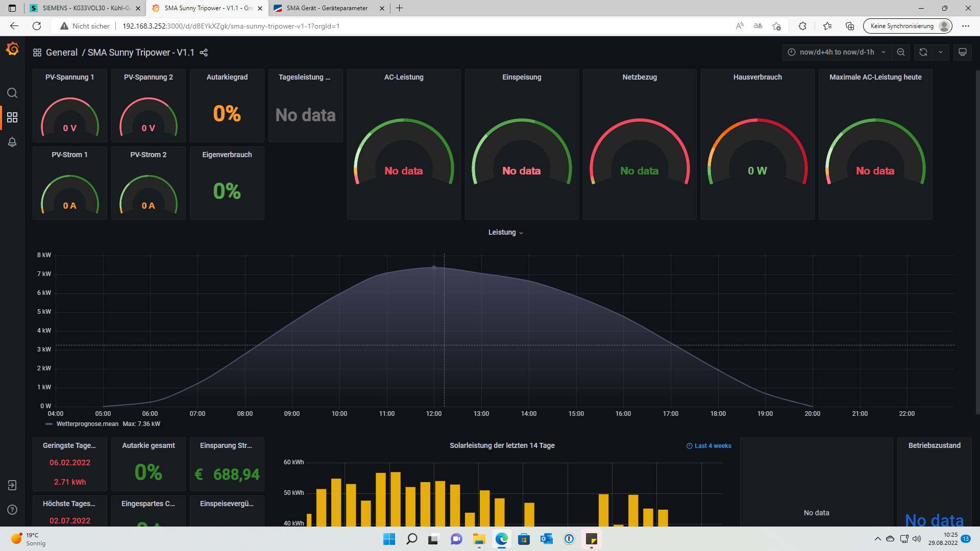
Task: Open the Grafana home logo
Action: (12, 49)
